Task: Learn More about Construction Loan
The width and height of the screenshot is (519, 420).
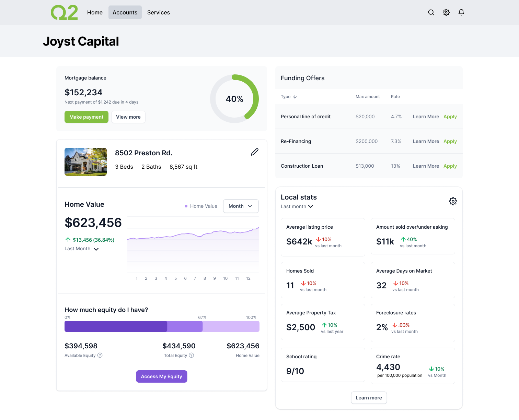Action: click(x=426, y=166)
